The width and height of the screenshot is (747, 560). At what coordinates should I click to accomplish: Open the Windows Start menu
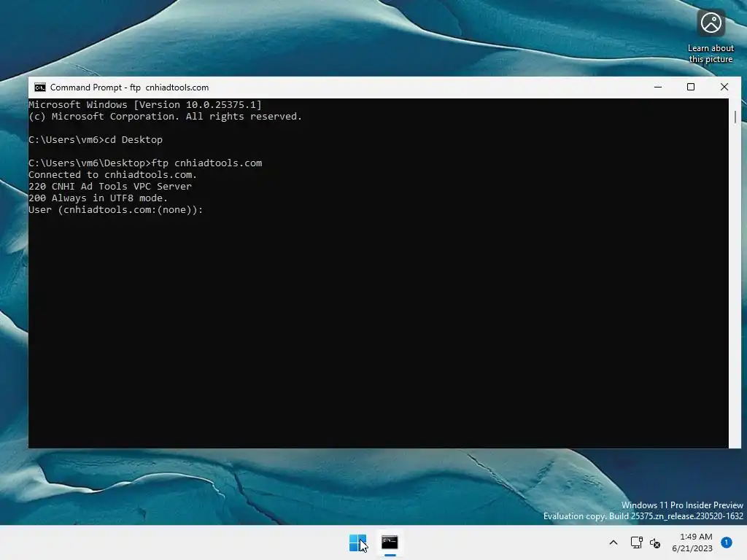357,542
